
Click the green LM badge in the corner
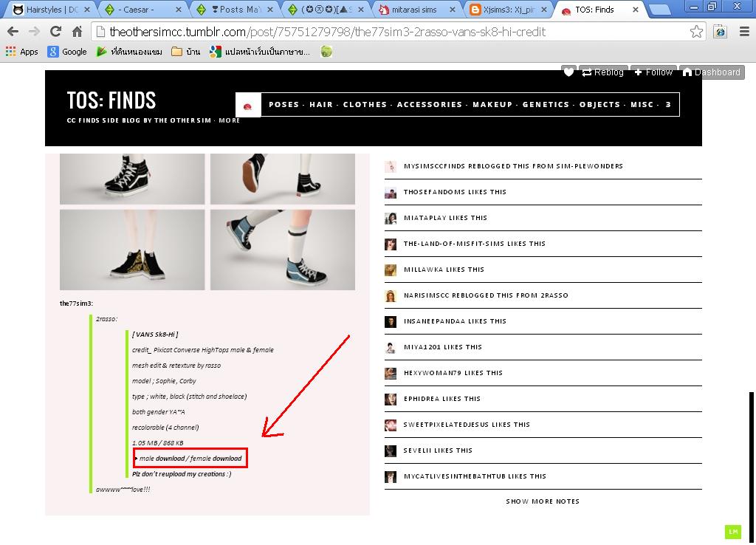coord(733,532)
